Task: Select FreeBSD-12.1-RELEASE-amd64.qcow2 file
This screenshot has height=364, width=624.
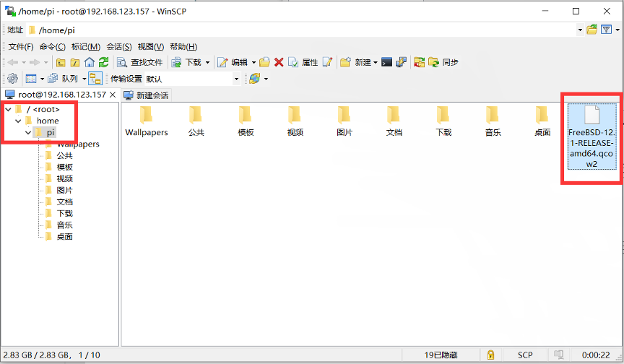Action: (x=591, y=136)
